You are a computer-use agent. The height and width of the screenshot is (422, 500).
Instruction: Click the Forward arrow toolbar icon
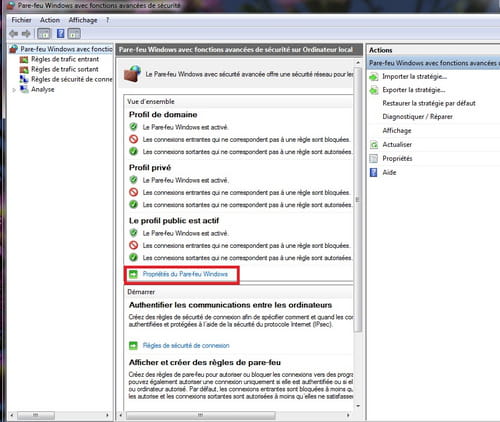click(x=26, y=34)
